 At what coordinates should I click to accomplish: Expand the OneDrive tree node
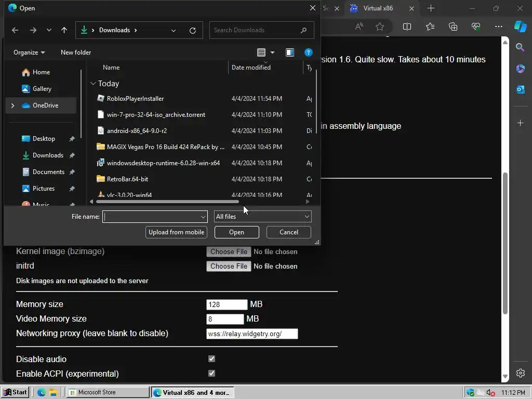(x=12, y=105)
